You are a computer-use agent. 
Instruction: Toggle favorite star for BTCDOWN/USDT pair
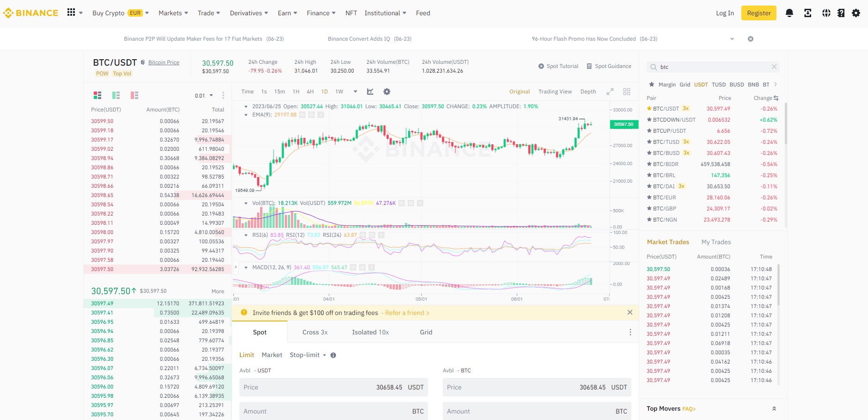[649, 120]
